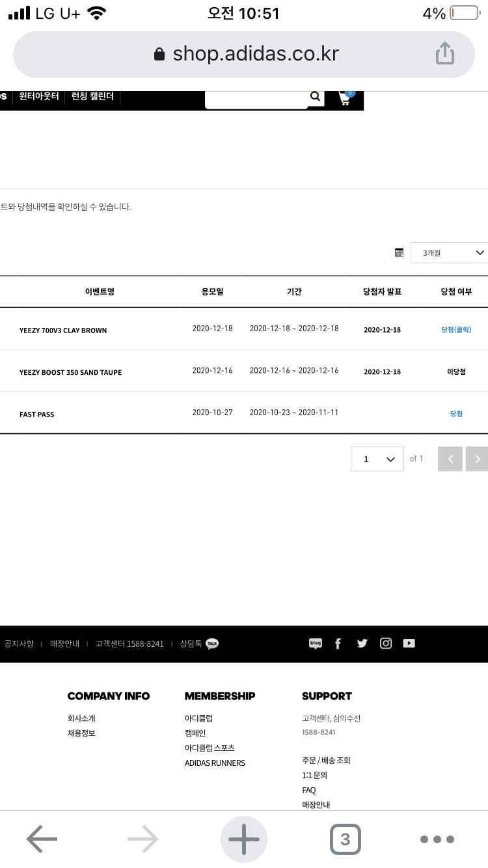Click SUPPORT footer heading

(x=327, y=696)
